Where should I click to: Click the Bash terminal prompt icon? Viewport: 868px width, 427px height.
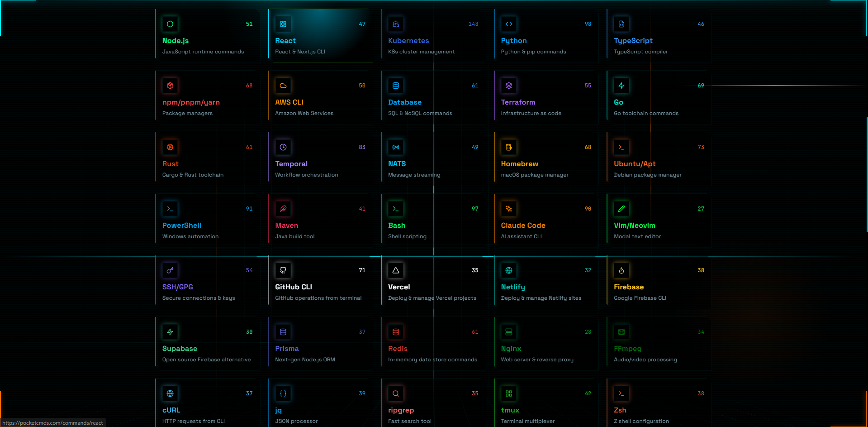click(x=396, y=209)
